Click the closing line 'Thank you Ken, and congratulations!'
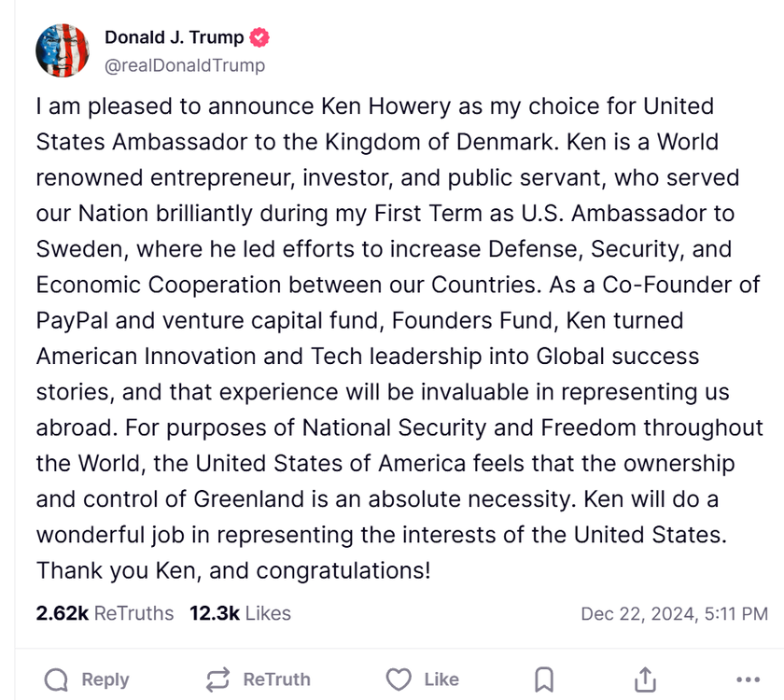The height and width of the screenshot is (700, 784). pos(233,569)
